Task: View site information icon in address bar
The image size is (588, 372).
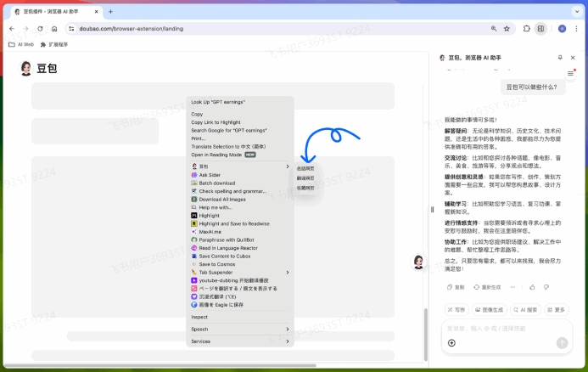Action: 71,29
